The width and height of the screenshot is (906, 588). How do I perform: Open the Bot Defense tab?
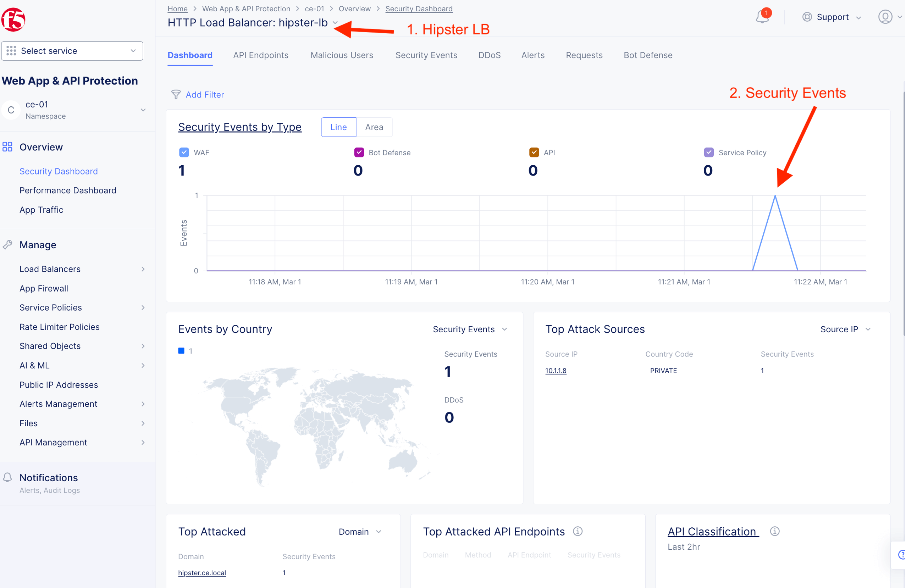647,55
